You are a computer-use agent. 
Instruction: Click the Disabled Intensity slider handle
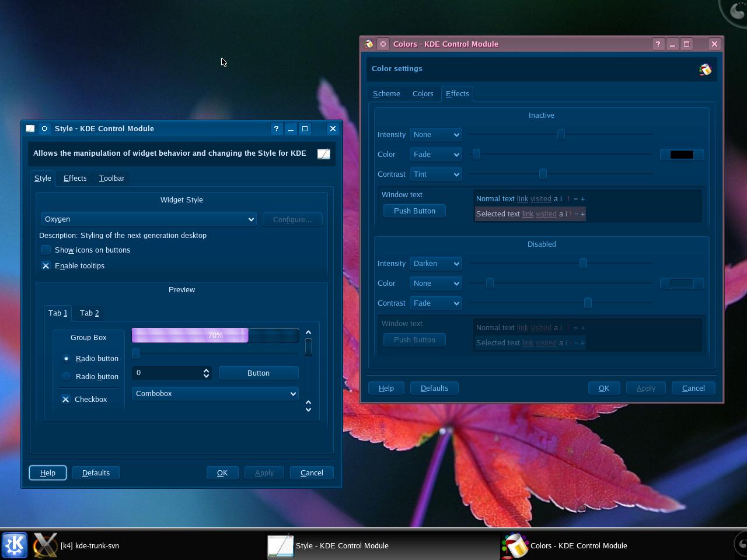583,263
